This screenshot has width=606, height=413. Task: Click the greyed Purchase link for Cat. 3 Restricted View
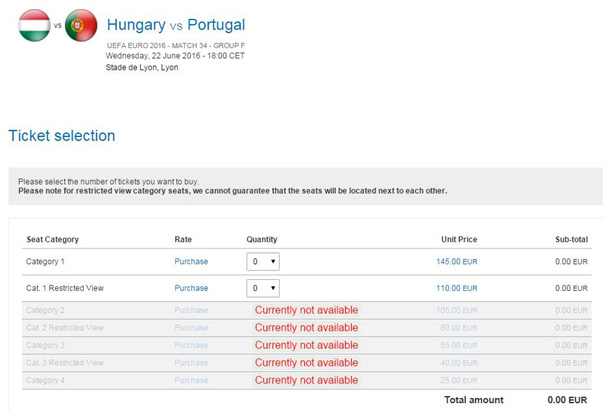pyautogui.click(x=191, y=363)
